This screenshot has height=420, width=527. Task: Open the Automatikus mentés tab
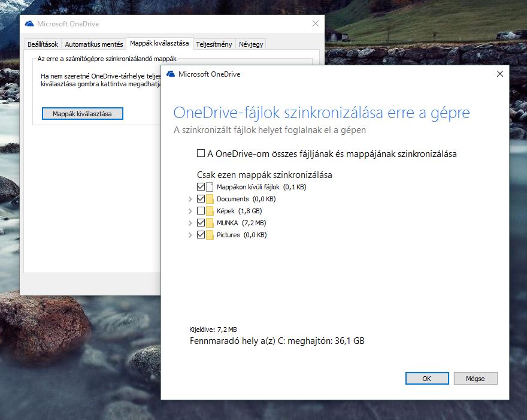94,44
